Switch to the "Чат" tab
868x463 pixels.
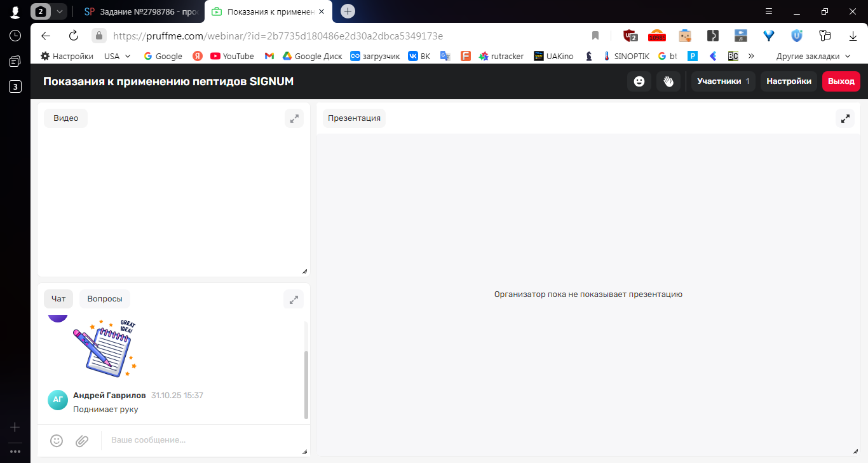coord(58,299)
